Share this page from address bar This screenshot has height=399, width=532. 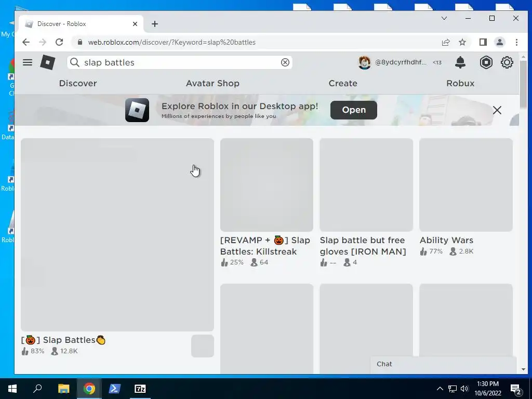(x=445, y=42)
